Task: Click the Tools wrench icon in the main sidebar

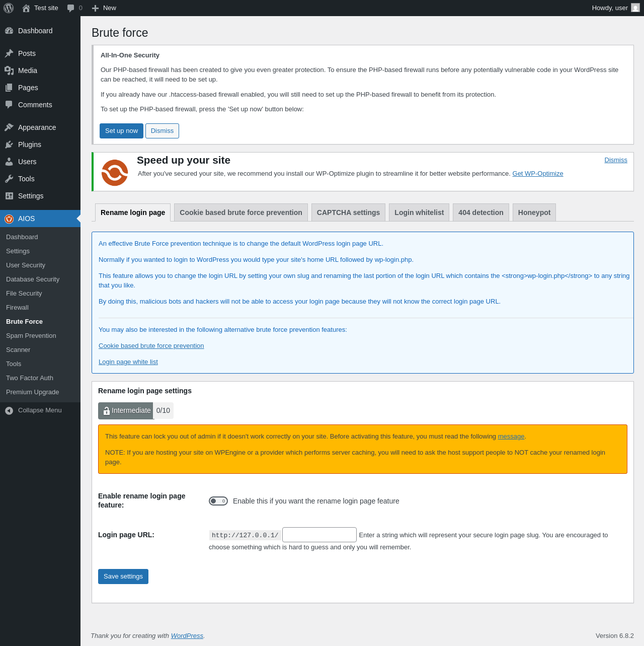Action: [9, 179]
